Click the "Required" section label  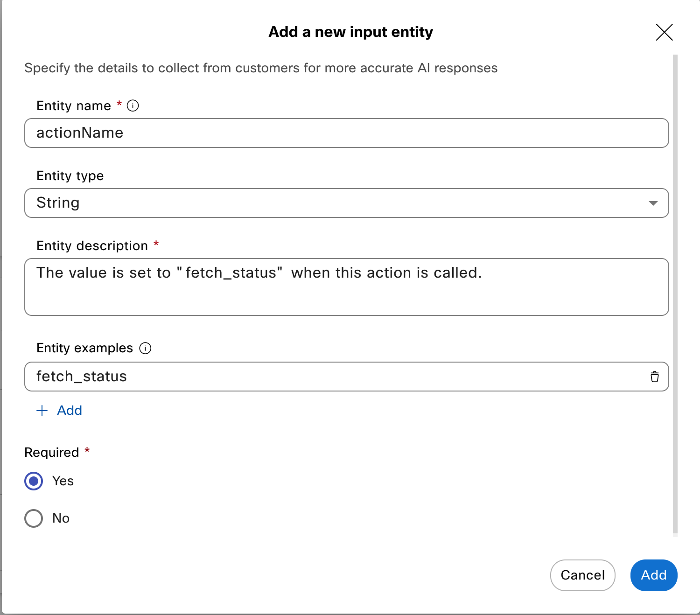(51, 453)
